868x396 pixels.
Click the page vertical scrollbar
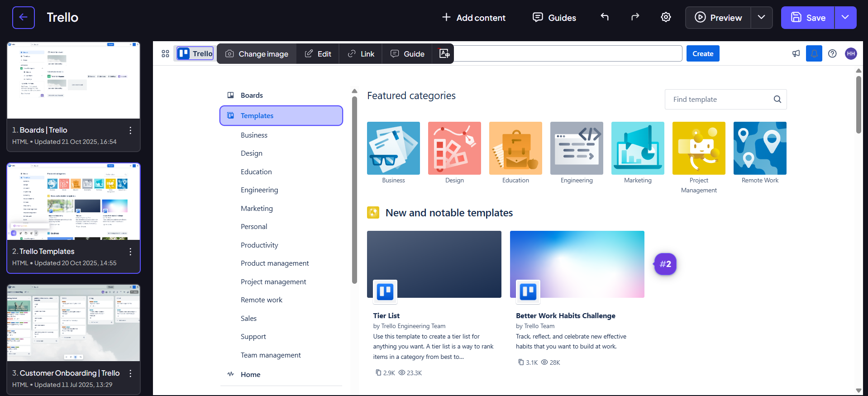[858, 105]
